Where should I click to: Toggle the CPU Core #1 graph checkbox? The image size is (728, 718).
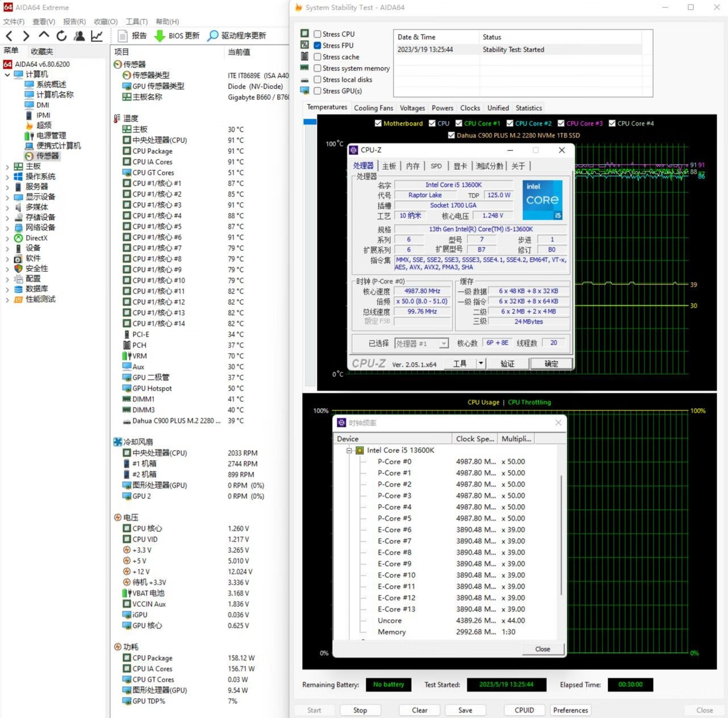pyautogui.click(x=459, y=123)
